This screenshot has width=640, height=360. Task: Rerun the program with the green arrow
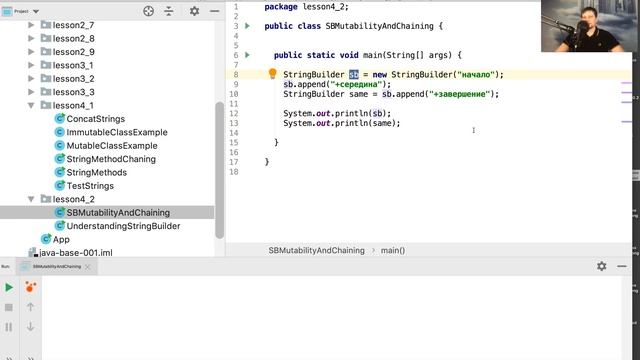[9, 287]
